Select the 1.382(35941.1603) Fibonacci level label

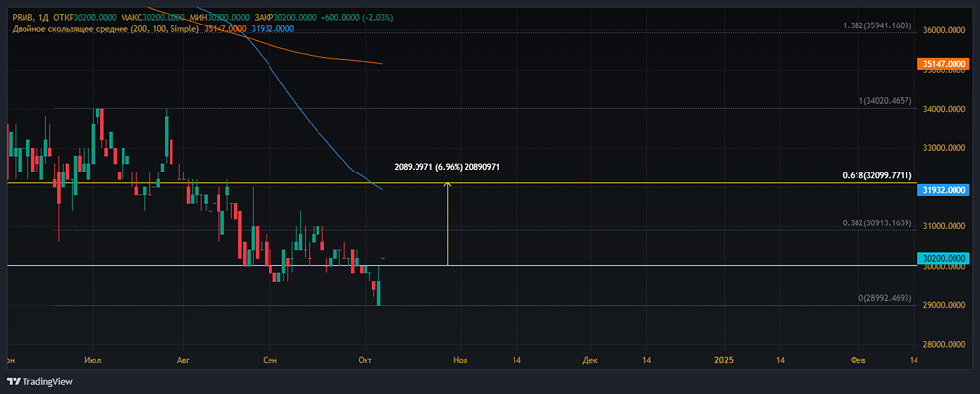877,25
